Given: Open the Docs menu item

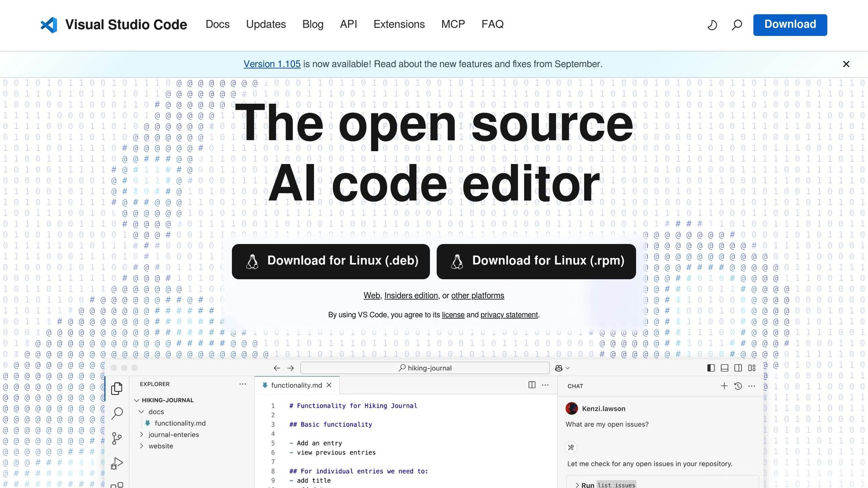Looking at the screenshot, I should (x=217, y=24).
